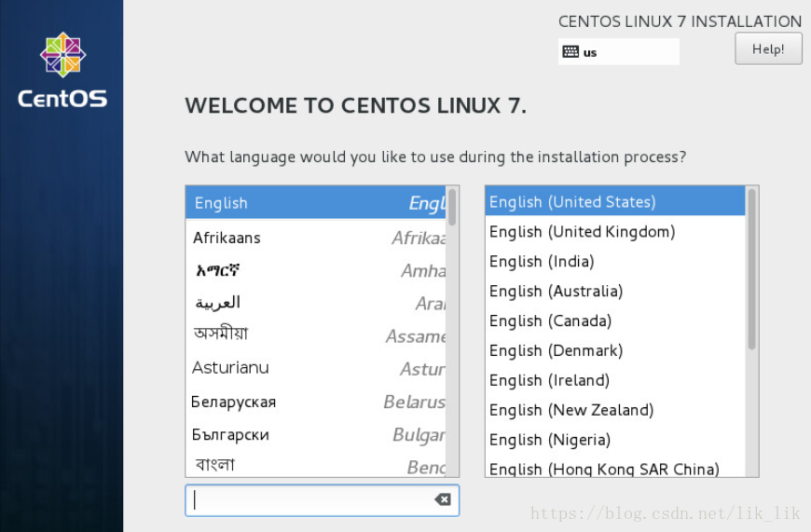Select Afrikaans in the language list

tap(315, 238)
